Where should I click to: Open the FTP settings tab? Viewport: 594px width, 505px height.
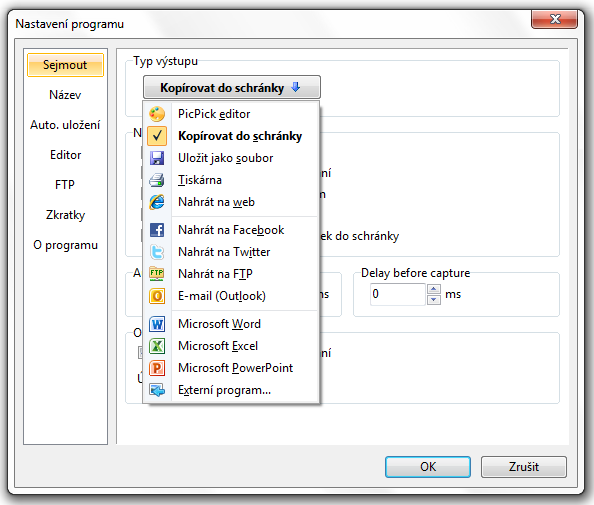(65, 184)
